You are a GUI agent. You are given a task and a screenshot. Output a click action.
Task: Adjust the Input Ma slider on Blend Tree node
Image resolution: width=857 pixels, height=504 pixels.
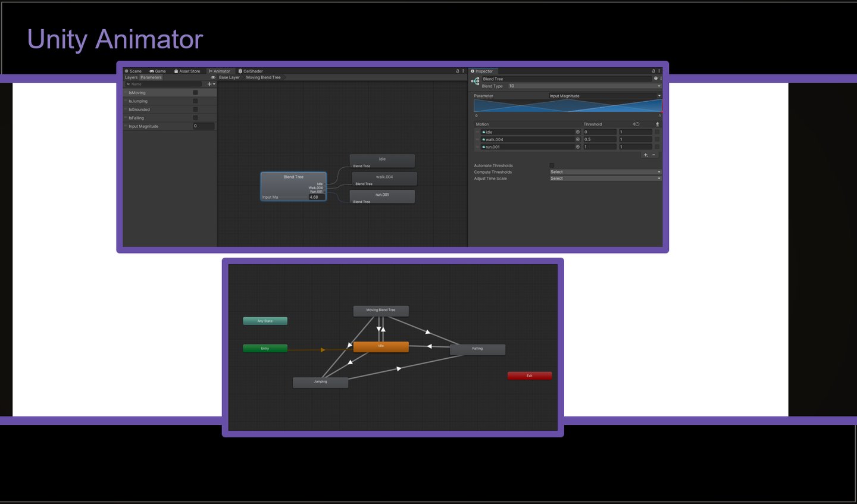coord(294,197)
